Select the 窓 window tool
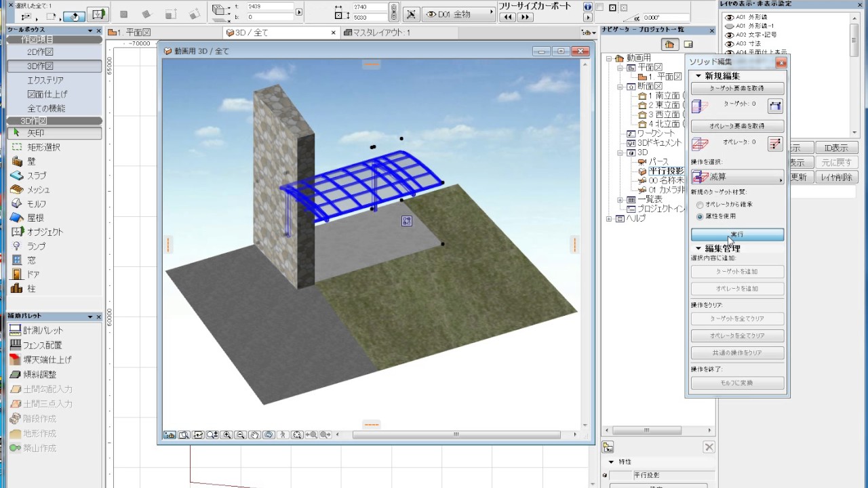 pos(54,260)
